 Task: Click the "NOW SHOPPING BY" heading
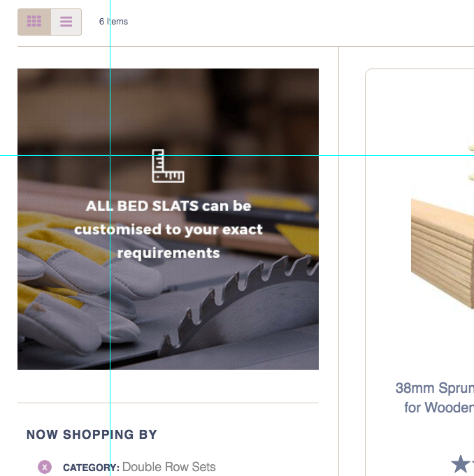pyautogui.click(x=92, y=435)
